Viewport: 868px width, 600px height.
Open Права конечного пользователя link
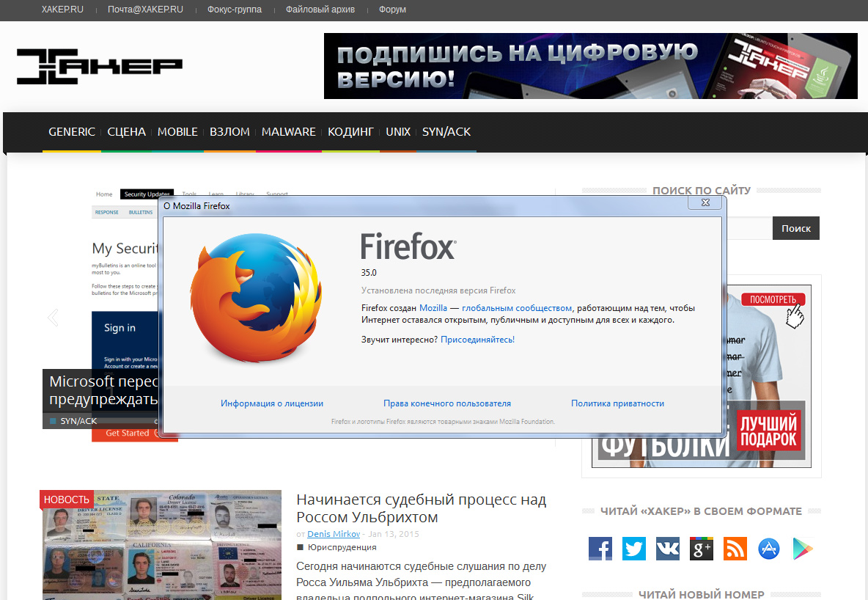447,403
